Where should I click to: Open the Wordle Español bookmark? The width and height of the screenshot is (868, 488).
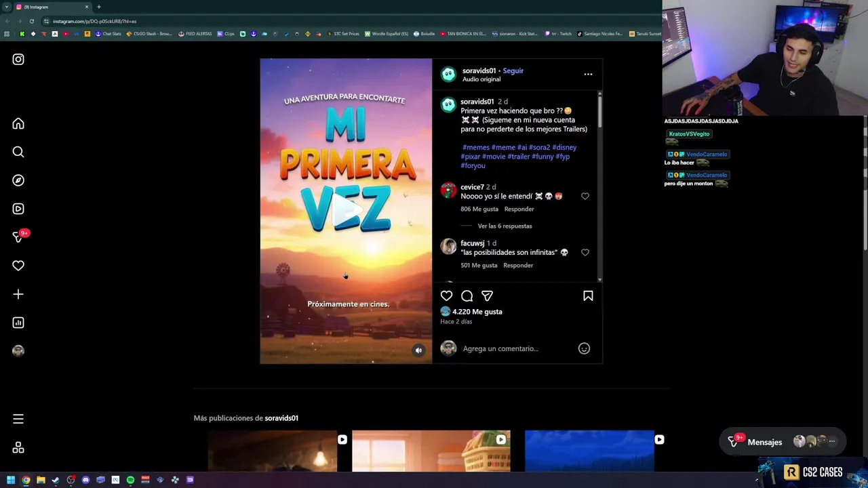[387, 34]
